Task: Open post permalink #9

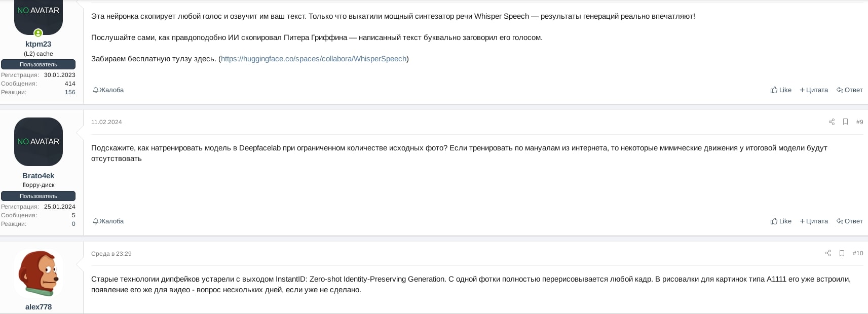Action: pyautogui.click(x=859, y=122)
